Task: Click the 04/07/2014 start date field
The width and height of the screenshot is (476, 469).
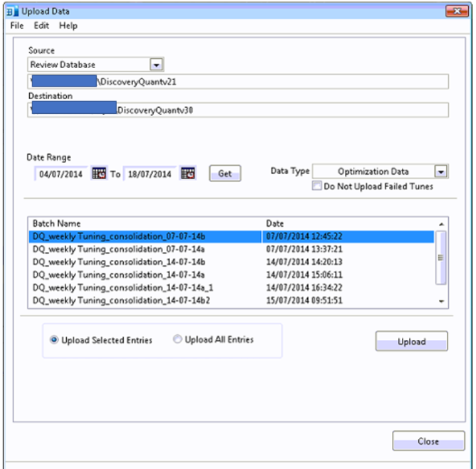Action: point(61,174)
